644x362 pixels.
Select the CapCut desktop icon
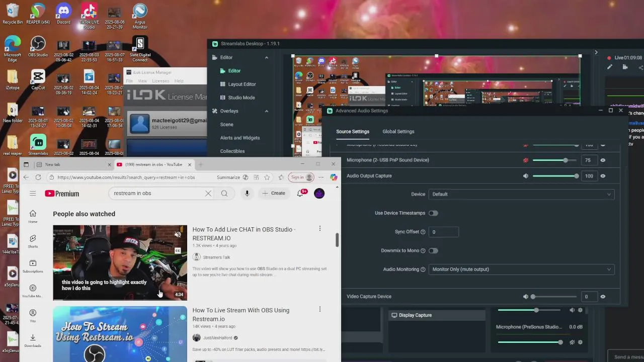pos(38,79)
